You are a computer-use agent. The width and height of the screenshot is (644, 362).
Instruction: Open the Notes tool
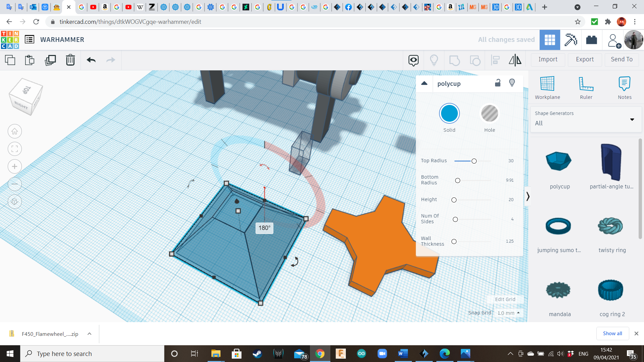(x=624, y=88)
